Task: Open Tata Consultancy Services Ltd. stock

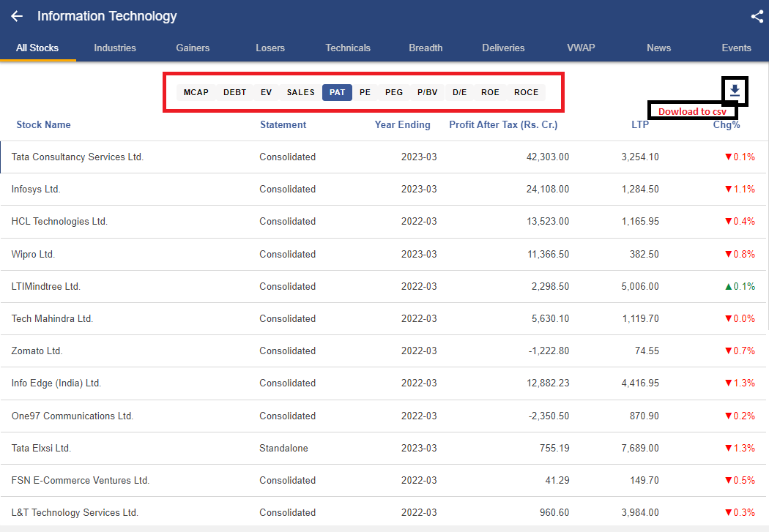Action: 383,157
